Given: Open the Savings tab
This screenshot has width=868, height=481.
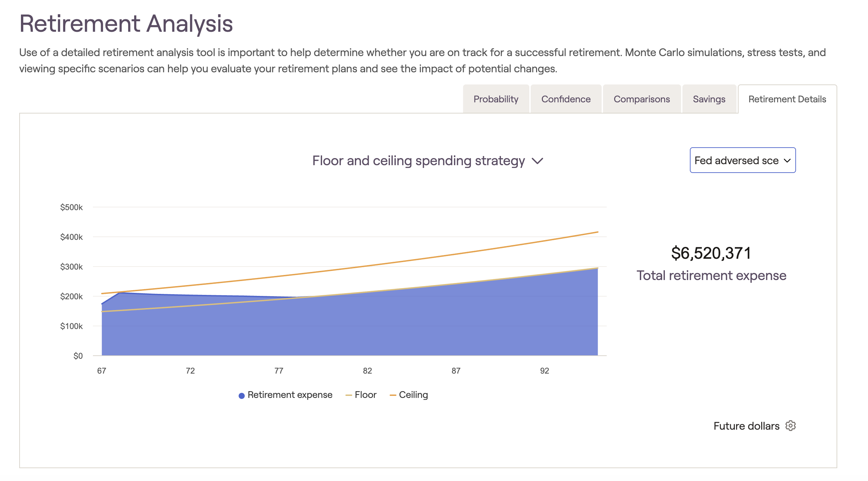Looking at the screenshot, I should tap(709, 99).
